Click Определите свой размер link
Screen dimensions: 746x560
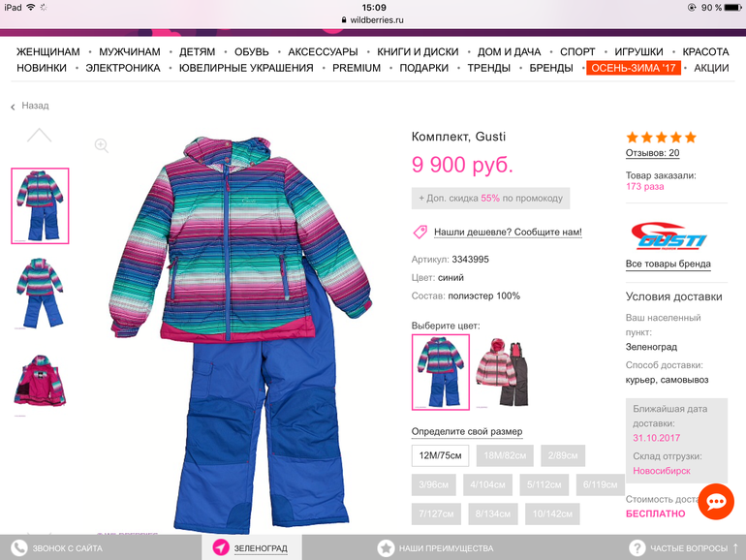[467, 431]
